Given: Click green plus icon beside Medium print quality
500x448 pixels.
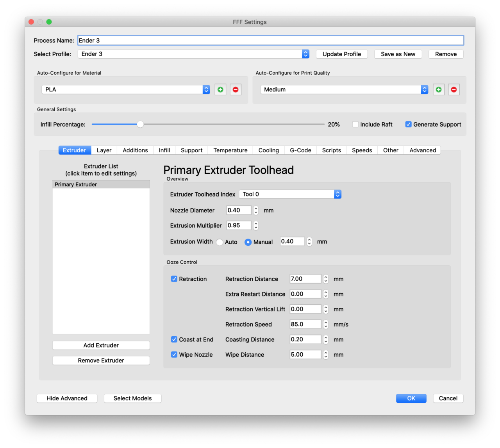Looking at the screenshot, I should click(439, 90).
